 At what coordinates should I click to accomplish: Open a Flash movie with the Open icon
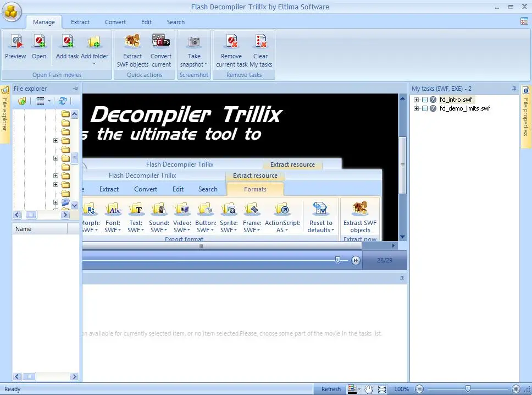click(x=39, y=42)
